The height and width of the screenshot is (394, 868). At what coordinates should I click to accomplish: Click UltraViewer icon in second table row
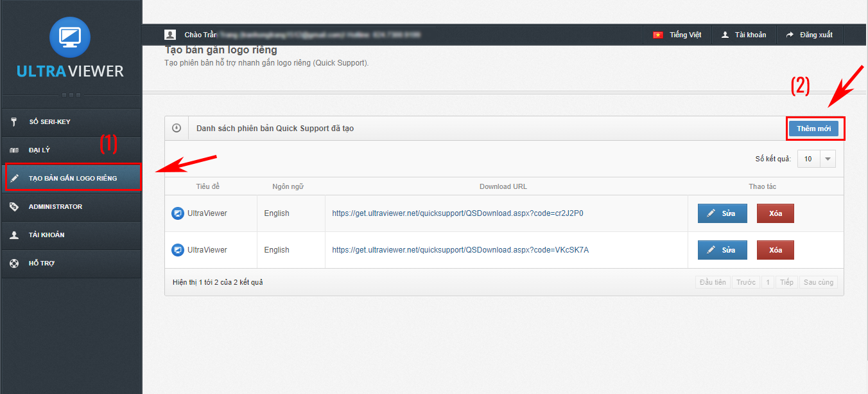[178, 250]
